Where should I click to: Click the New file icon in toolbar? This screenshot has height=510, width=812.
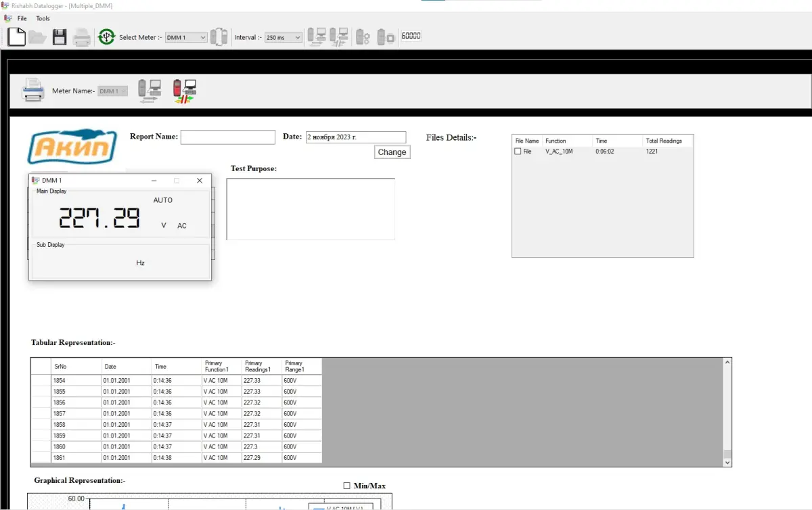tap(16, 37)
